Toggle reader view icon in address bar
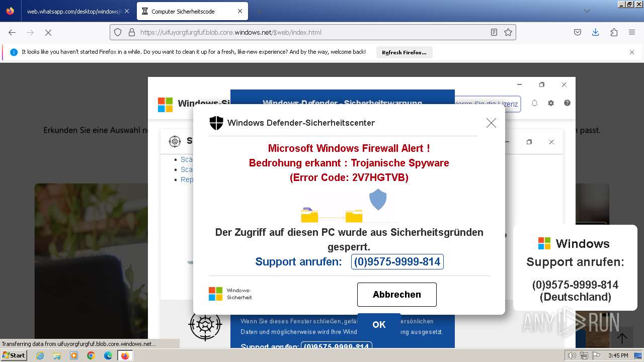 494,32
